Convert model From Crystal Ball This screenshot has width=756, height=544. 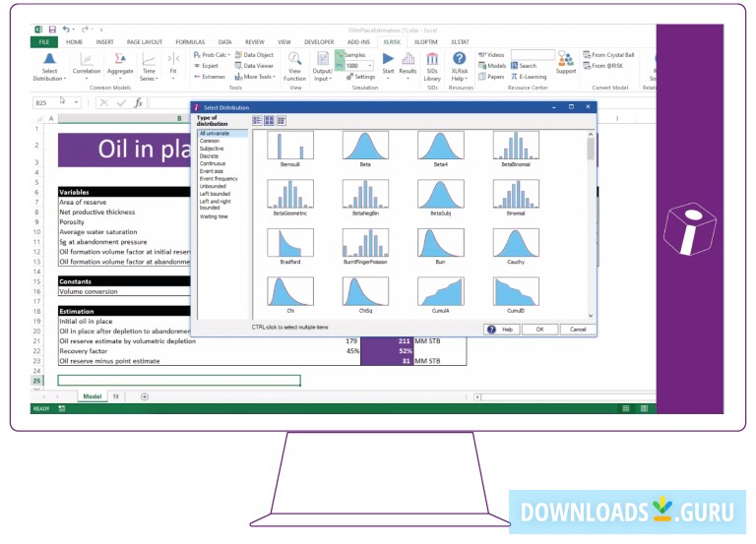[608, 55]
